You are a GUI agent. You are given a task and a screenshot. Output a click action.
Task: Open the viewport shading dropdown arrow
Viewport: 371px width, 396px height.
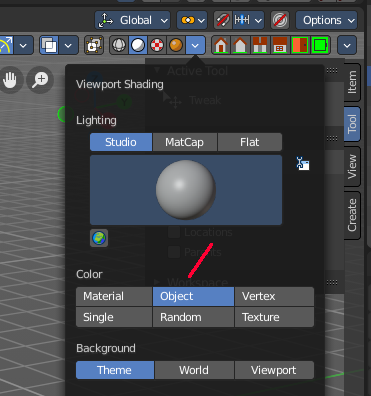[195, 45]
